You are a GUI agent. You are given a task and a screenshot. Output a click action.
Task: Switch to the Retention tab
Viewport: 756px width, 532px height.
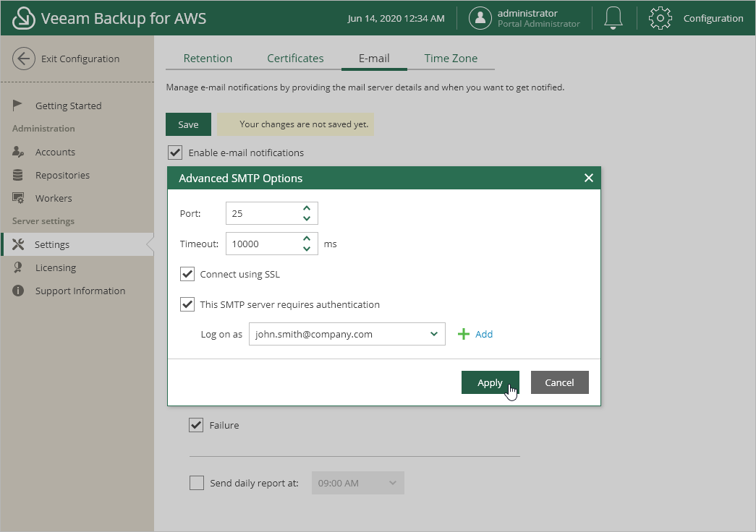[208, 59]
